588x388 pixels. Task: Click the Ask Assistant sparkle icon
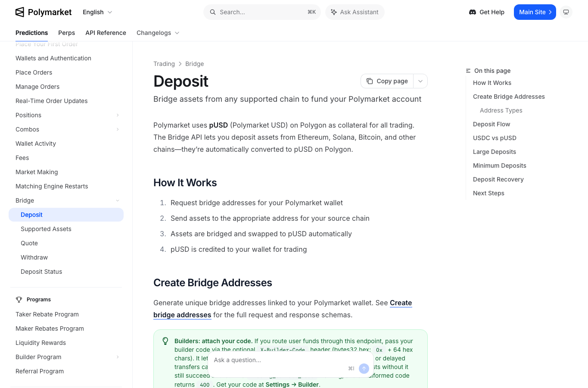pos(334,12)
